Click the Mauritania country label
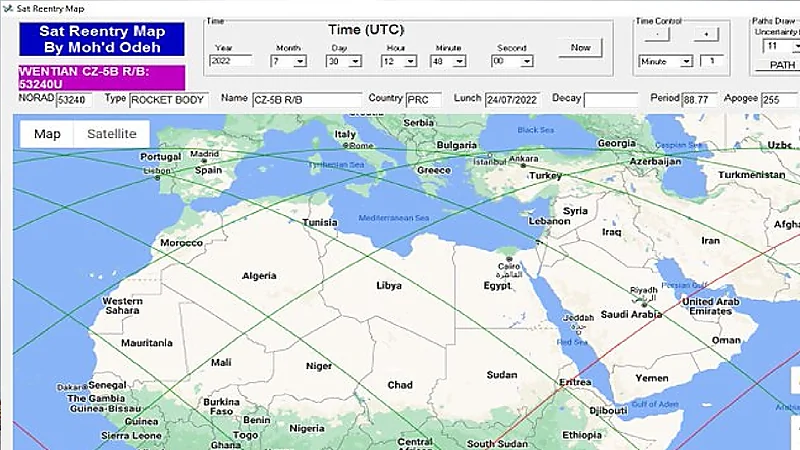800x450 pixels. (x=147, y=343)
